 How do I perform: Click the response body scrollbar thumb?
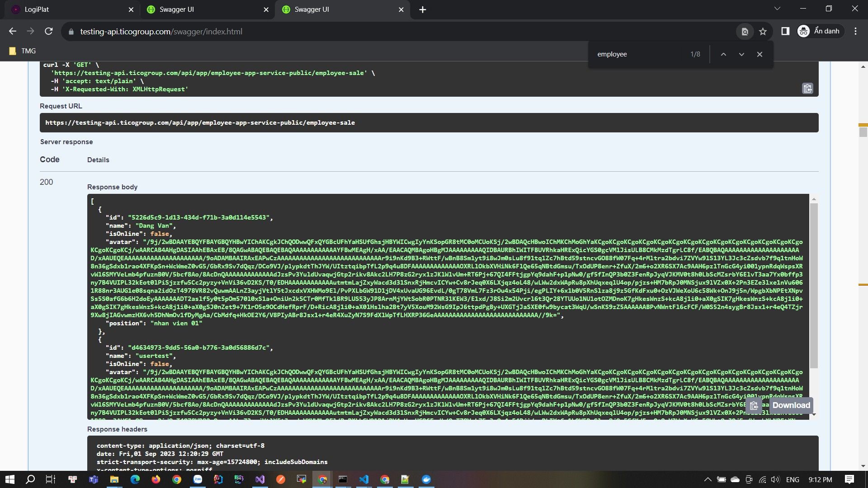click(x=814, y=285)
